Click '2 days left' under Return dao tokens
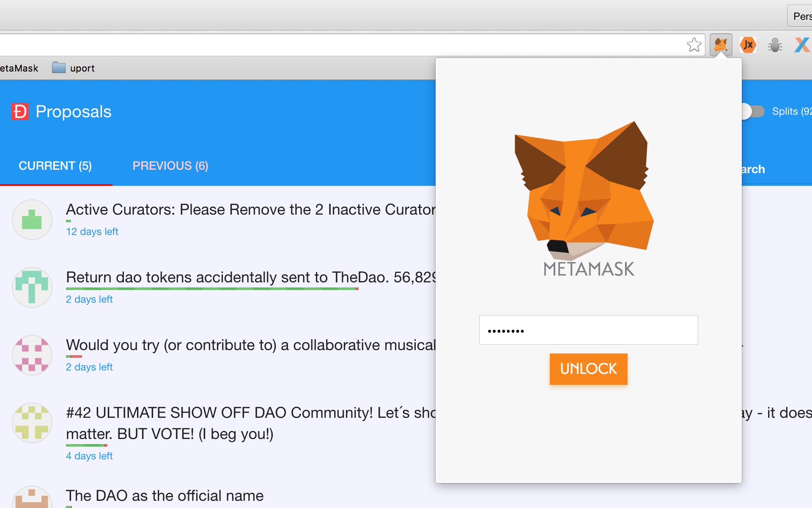This screenshot has height=508, width=812. tap(89, 299)
